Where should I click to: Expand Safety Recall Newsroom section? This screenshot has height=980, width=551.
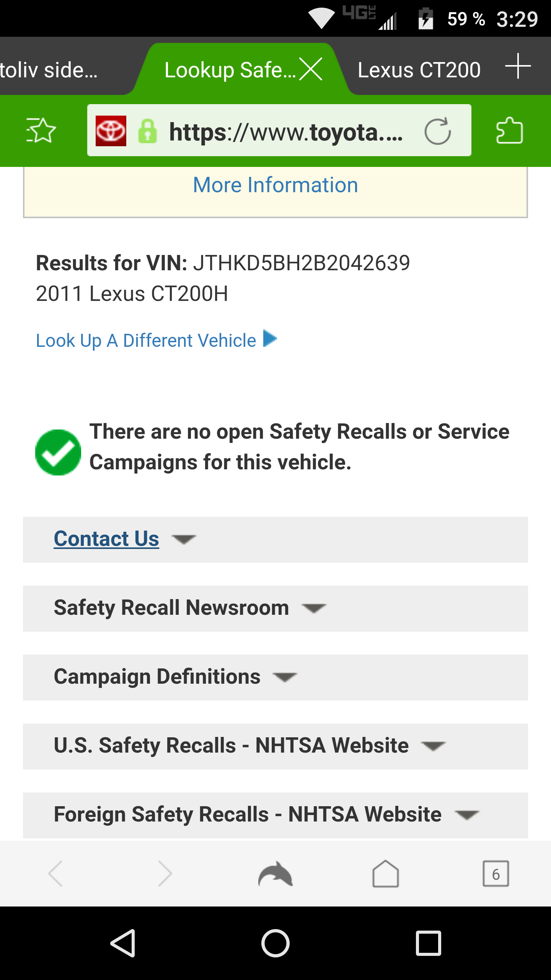point(171,608)
